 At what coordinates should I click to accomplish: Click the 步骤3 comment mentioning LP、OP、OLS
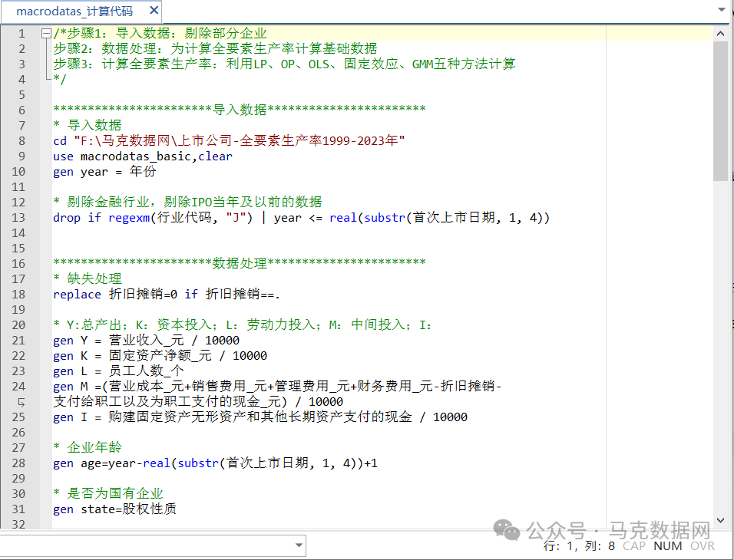[x=284, y=64]
